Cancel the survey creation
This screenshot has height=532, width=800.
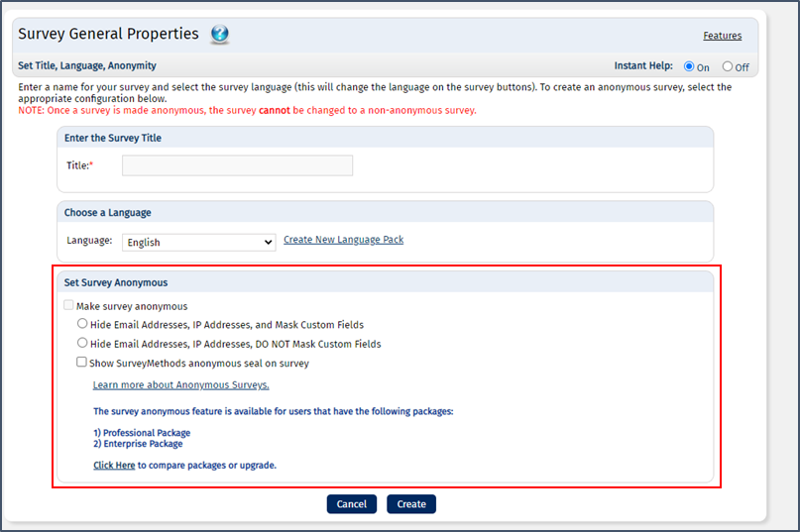click(352, 504)
